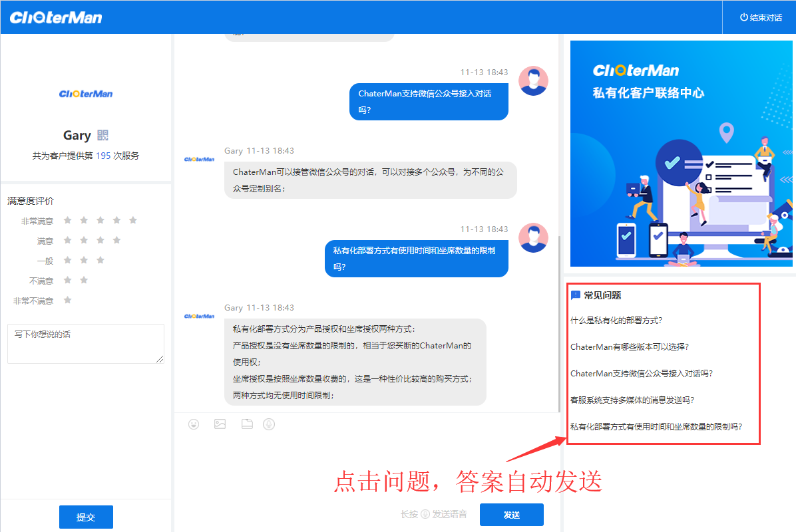Image resolution: width=796 pixels, height=532 pixels.
Task: Click the first star of 非常满意
Action: (67, 220)
